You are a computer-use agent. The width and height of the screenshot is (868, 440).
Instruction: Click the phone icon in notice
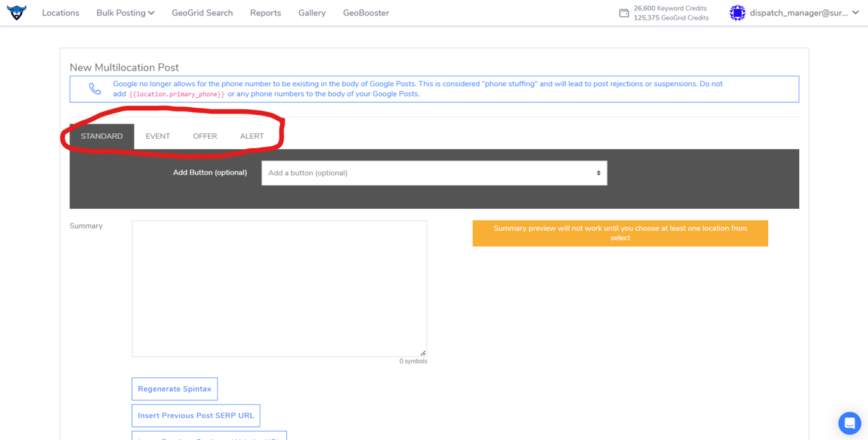[x=95, y=89]
